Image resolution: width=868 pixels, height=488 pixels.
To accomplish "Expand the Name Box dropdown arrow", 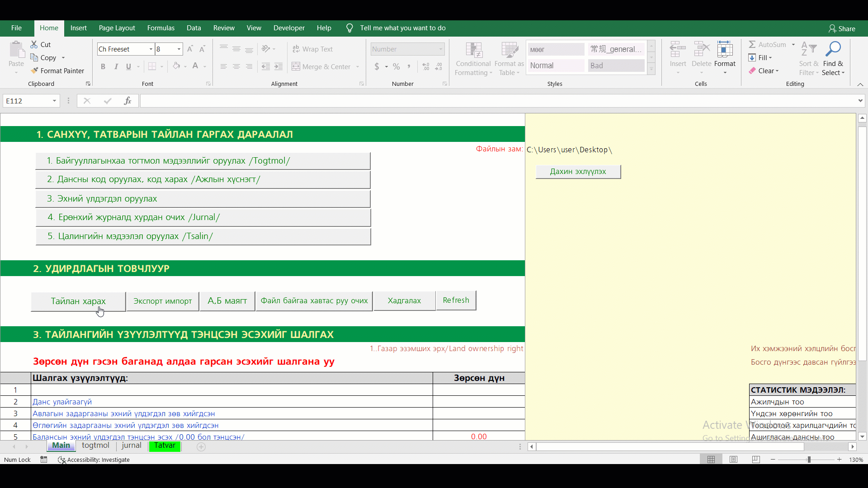I will tap(54, 101).
